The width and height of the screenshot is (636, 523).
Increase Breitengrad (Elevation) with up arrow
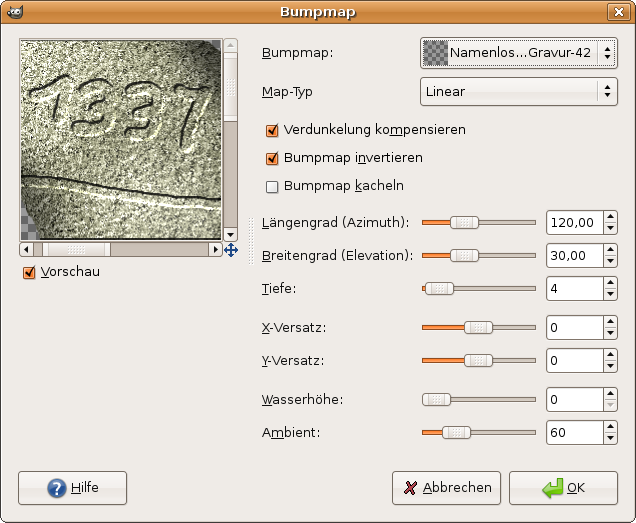610,250
